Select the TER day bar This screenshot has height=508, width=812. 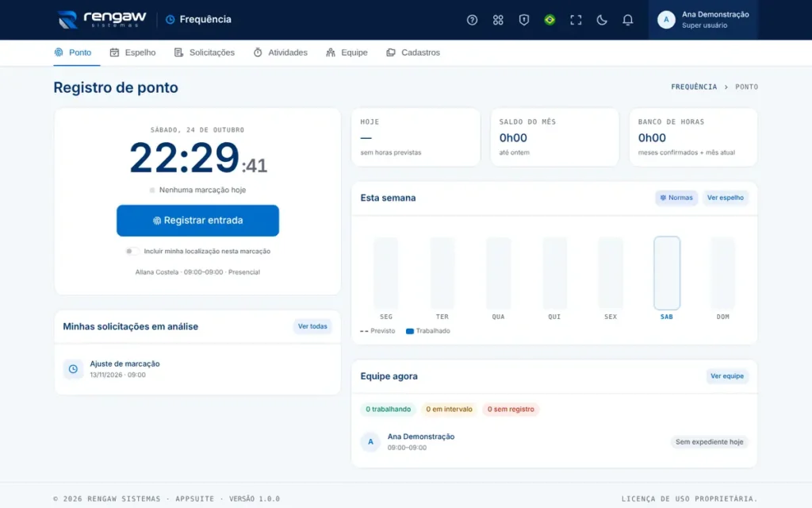pos(442,273)
